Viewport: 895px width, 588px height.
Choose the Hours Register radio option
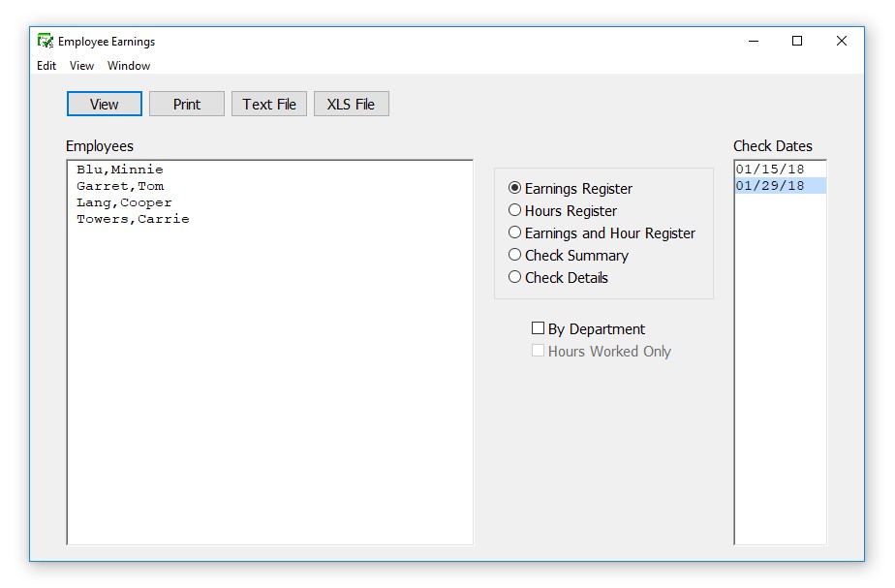click(x=515, y=210)
